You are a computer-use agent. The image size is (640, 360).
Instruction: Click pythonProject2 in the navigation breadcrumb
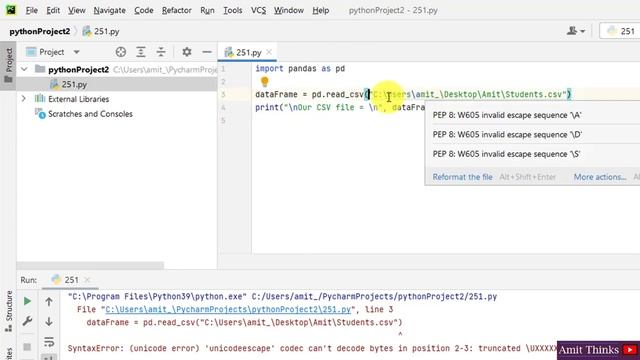[40, 31]
